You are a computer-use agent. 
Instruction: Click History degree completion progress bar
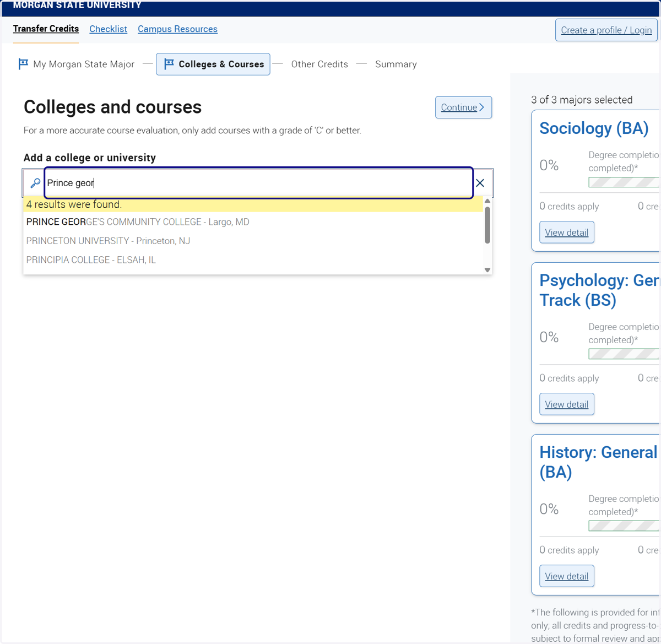click(624, 526)
